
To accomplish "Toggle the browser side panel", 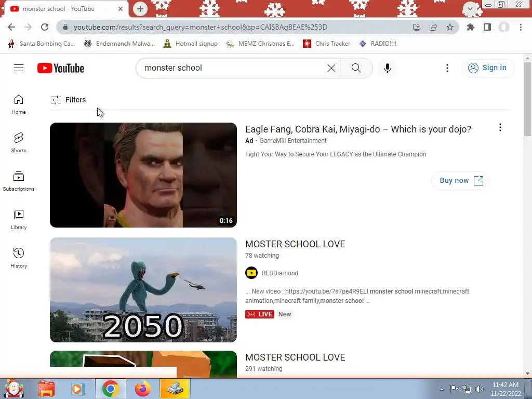I will [487, 27].
